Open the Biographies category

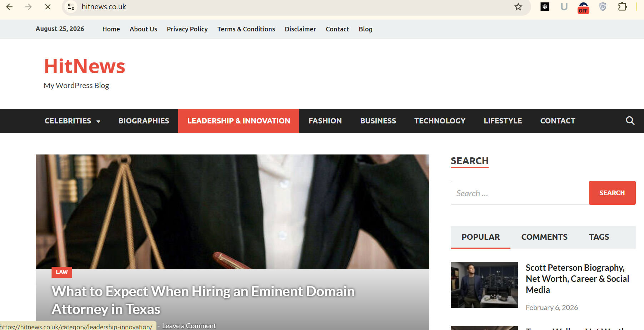[x=144, y=121]
